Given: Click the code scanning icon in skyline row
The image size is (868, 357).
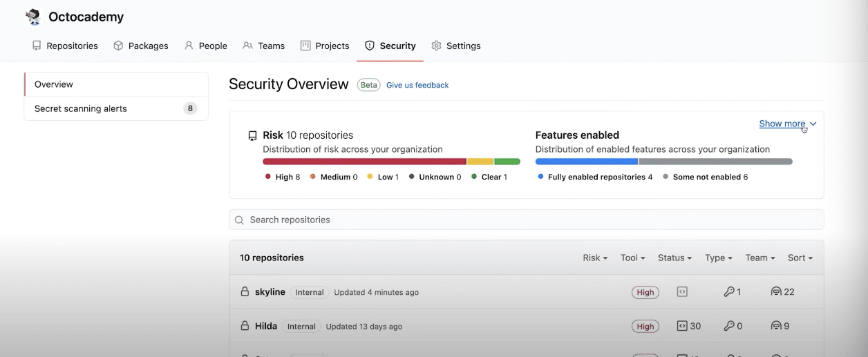Looking at the screenshot, I should [682, 292].
